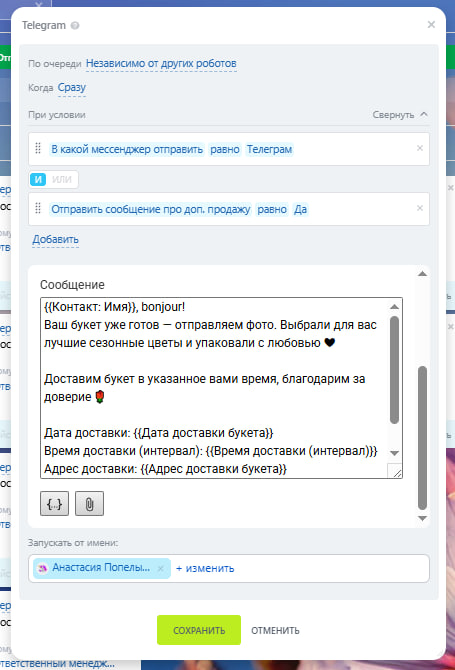Viewport: 455px width, 670px height.
Task: Click the help icon next to Telegram title
Action: click(75, 26)
